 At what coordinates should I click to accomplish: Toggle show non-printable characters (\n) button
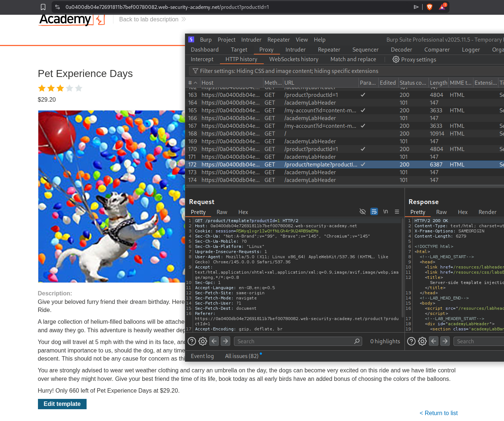[x=385, y=211]
